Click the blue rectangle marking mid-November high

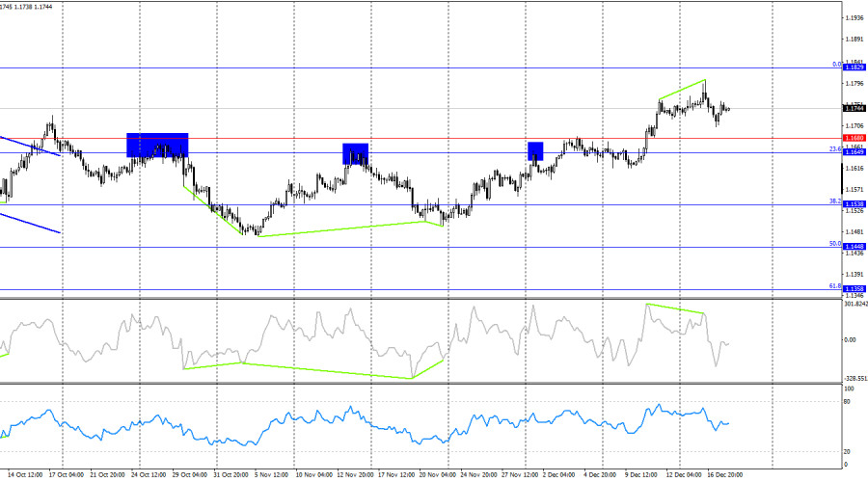356,153
